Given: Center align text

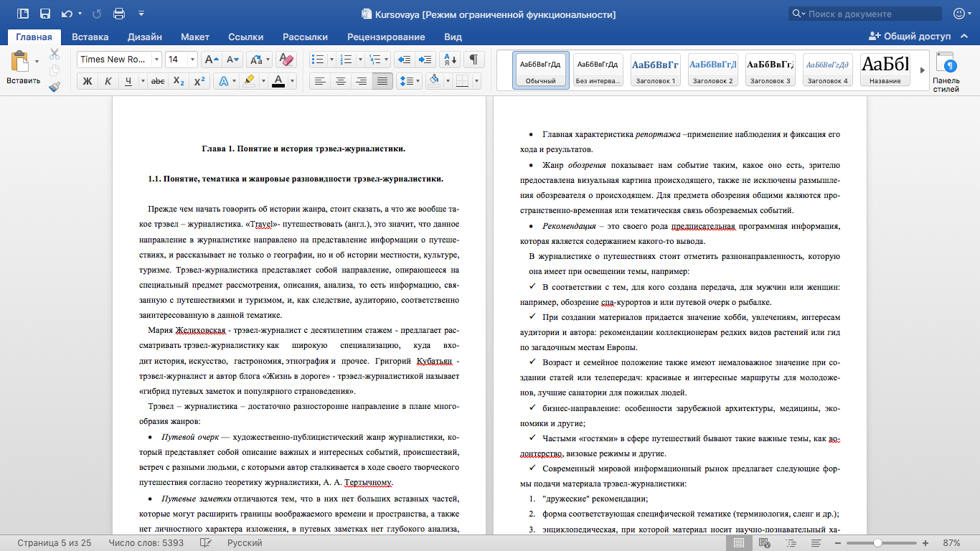Looking at the screenshot, I should pyautogui.click(x=341, y=81).
